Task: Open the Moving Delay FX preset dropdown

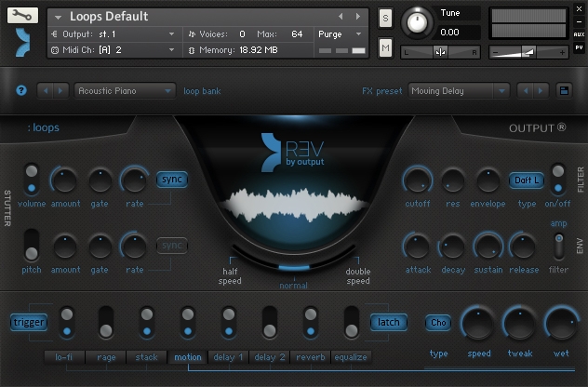Action: click(x=459, y=91)
